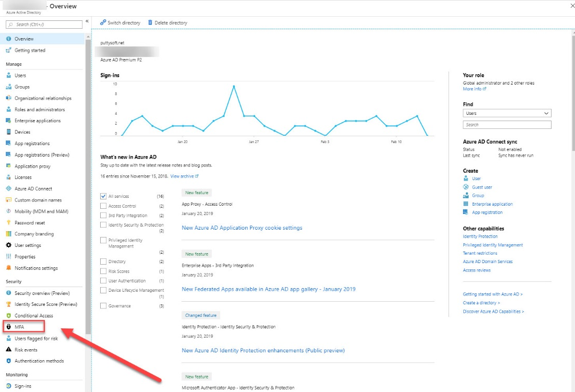The height and width of the screenshot is (392, 575).
Task: Open Security overview (Preview) menu item
Action: tap(42, 293)
